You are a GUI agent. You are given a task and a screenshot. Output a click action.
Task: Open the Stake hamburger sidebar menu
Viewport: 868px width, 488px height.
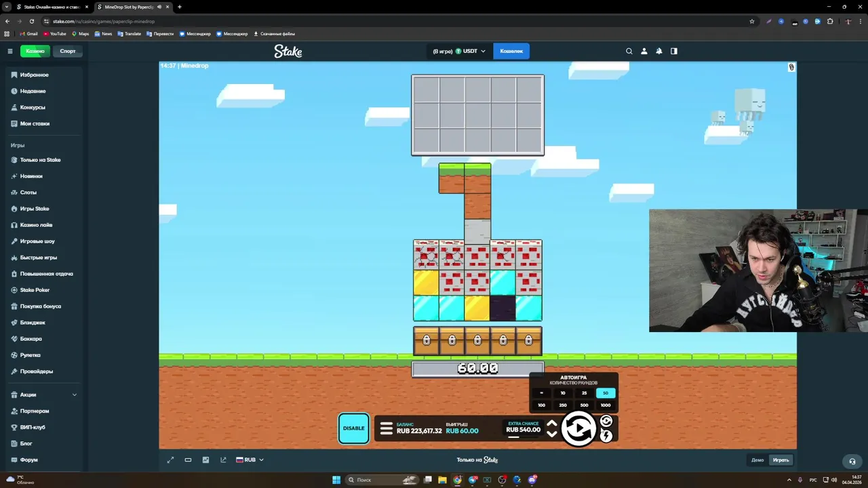(x=10, y=51)
